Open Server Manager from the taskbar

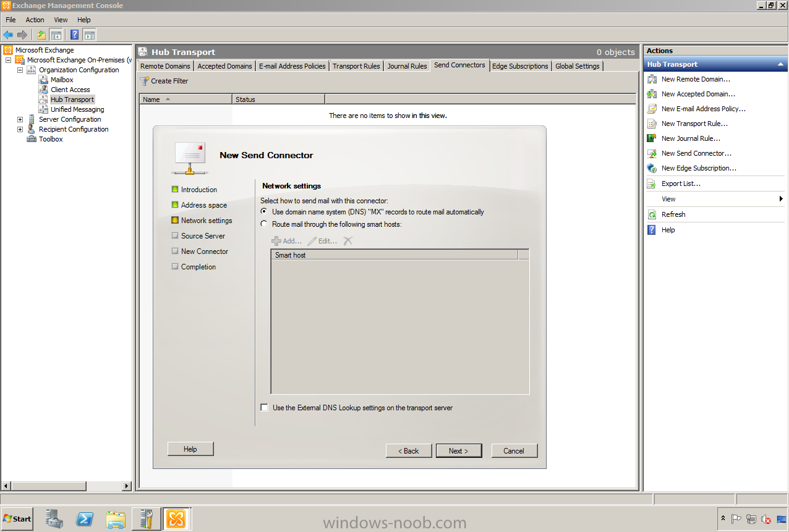54,519
